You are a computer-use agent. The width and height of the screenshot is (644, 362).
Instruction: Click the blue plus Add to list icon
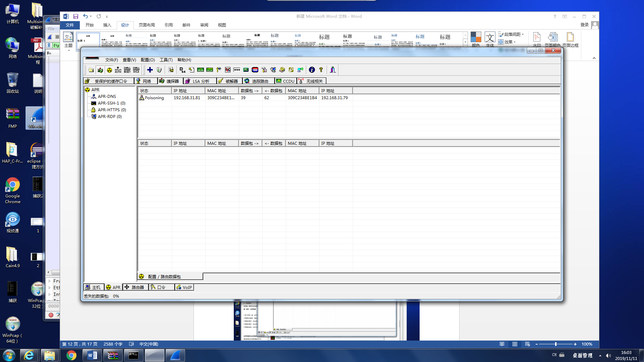[150, 70]
